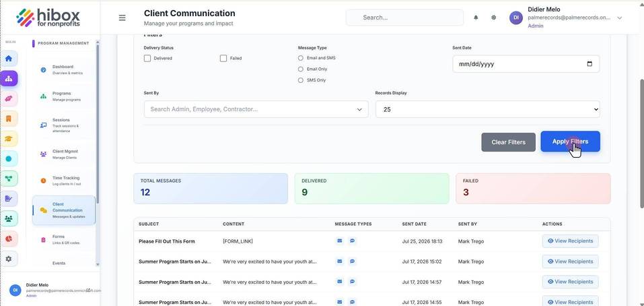The height and width of the screenshot is (306, 644).
Task: Open the green people group rail icon
Action: (x=9, y=219)
